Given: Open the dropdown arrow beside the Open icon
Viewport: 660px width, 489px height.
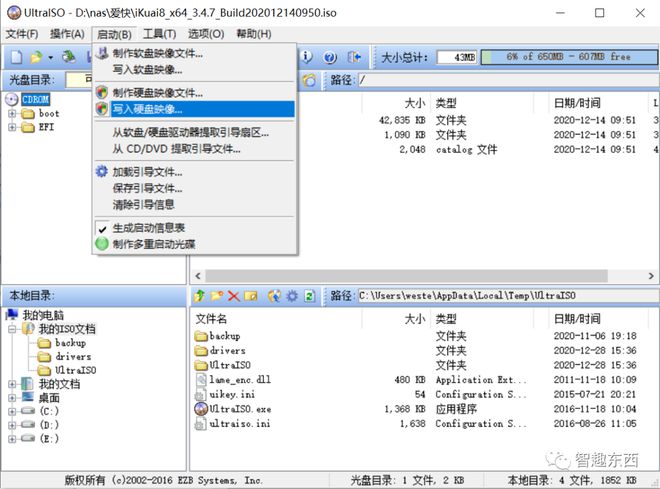Looking at the screenshot, I should click(x=50, y=58).
